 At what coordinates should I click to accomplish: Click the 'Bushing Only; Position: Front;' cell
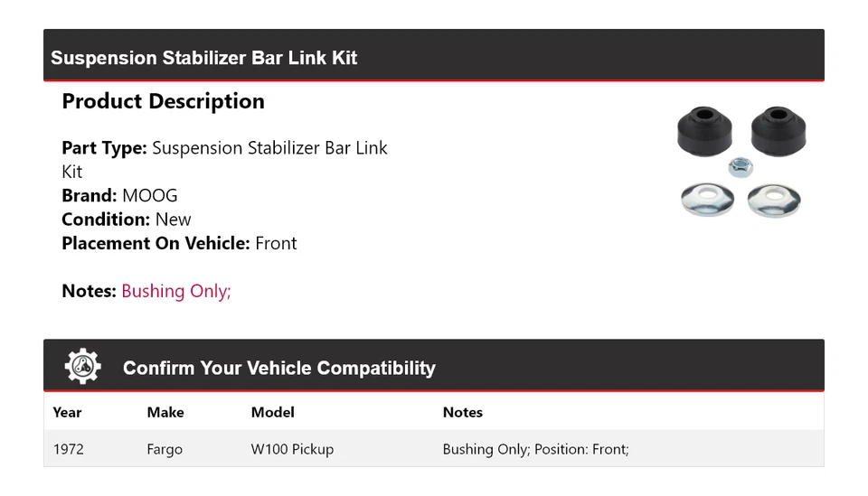(535, 449)
